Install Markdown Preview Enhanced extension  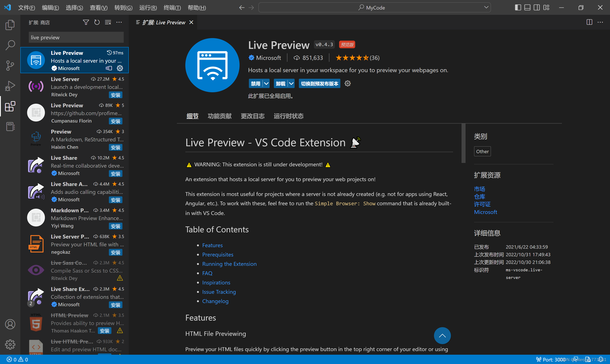point(115,226)
